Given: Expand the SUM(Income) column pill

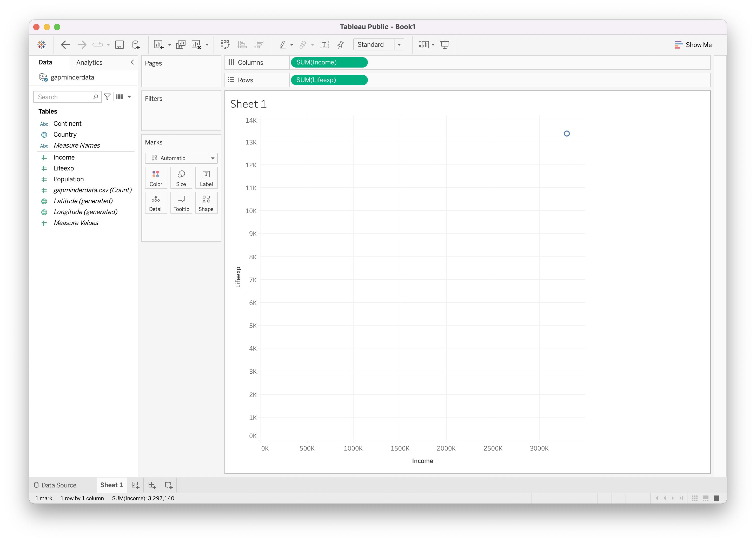Looking at the screenshot, I should 362,63.
